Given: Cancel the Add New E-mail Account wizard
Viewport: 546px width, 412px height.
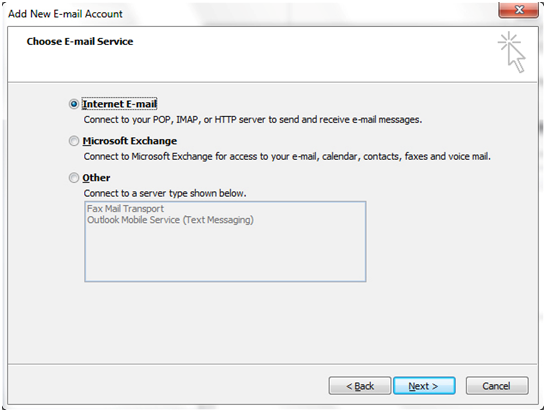Looking at the screenshot, I should pos(497,386).
